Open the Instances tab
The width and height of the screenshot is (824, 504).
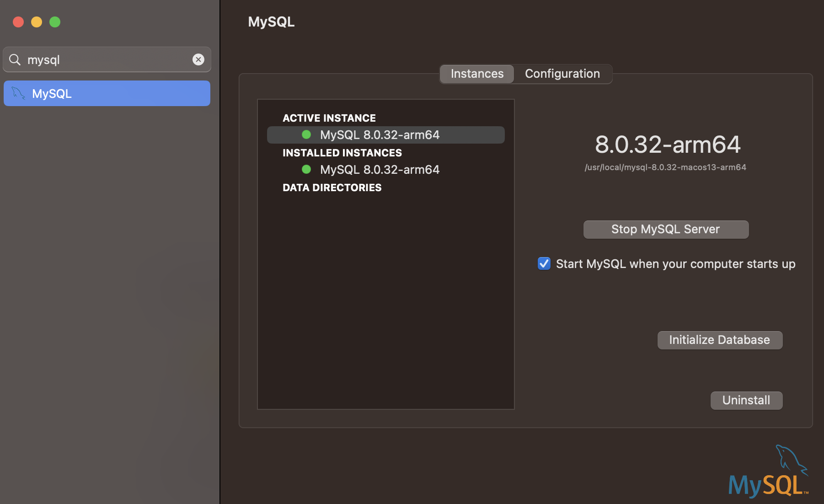point(476,74)
